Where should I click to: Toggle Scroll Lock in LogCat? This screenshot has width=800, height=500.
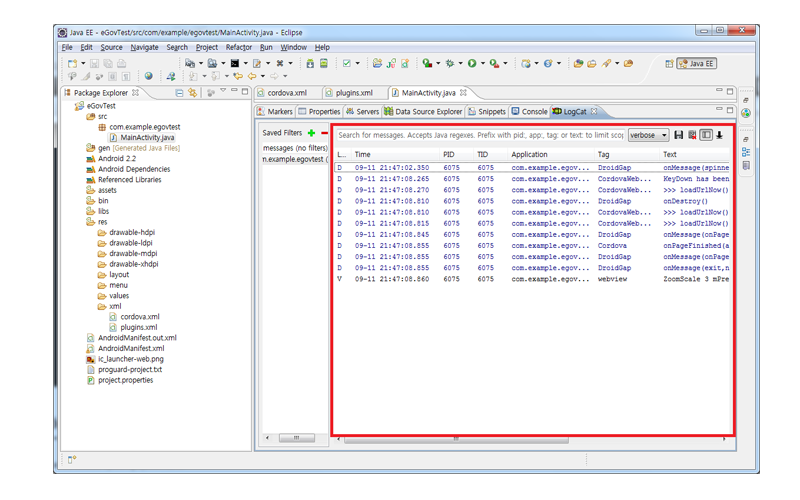pyautogui.click(x=719, y=135)
